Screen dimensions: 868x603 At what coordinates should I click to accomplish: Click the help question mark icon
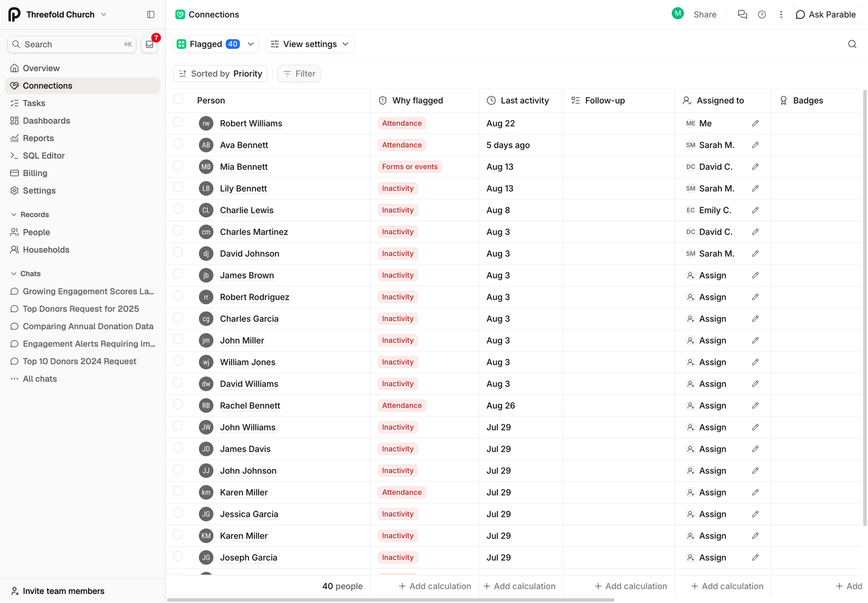[x=762, y=14]
